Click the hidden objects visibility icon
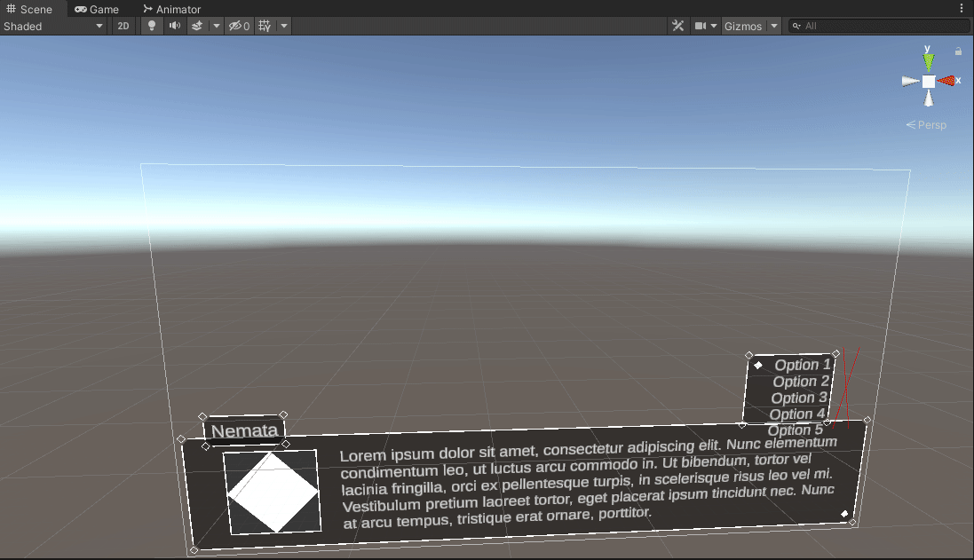Viewport: 974px width, 560px height. click(239, 26)
